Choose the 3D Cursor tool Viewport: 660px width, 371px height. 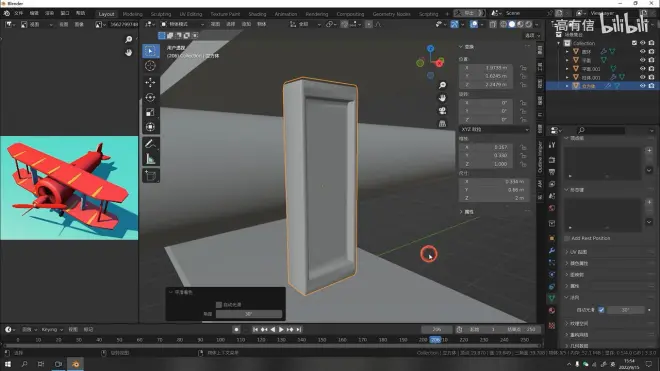click(150, 66)
